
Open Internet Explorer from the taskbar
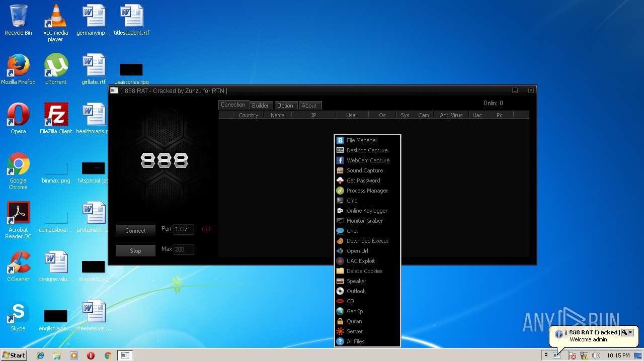(40, 355)
